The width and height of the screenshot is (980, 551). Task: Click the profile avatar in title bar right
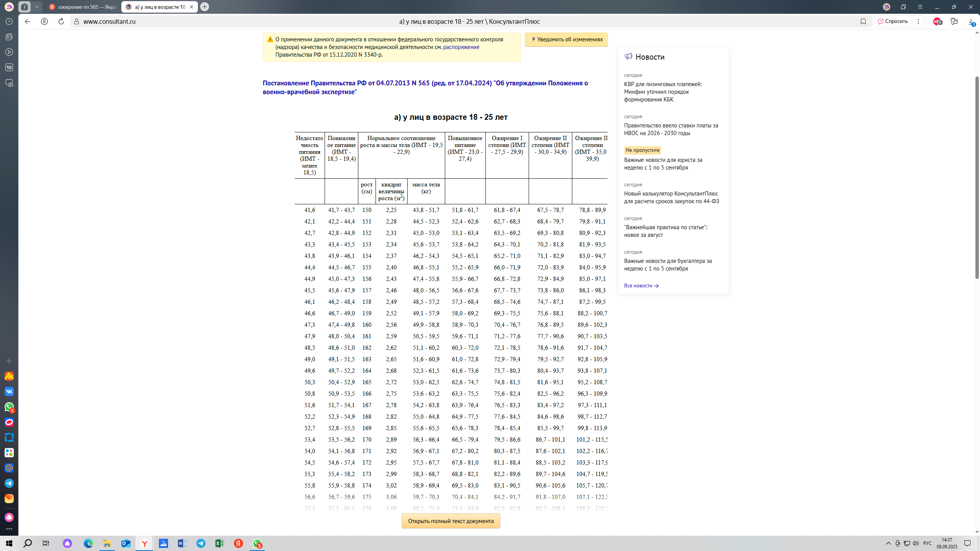pyautogui.click(x=887, y=7)
